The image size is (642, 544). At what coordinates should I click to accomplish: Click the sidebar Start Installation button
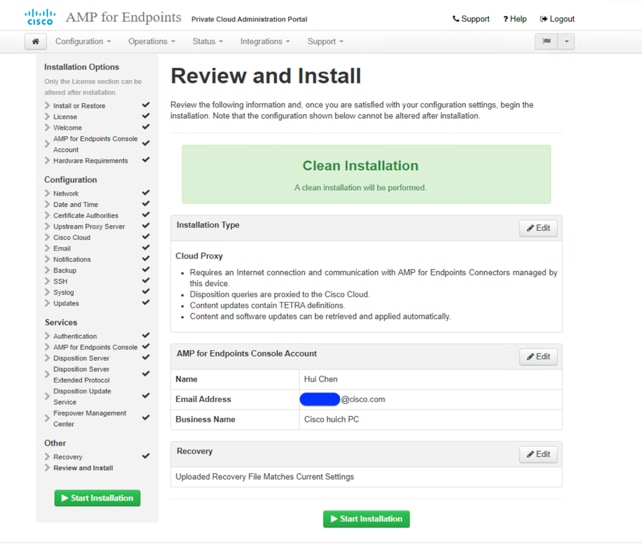(x=97, y=498)
